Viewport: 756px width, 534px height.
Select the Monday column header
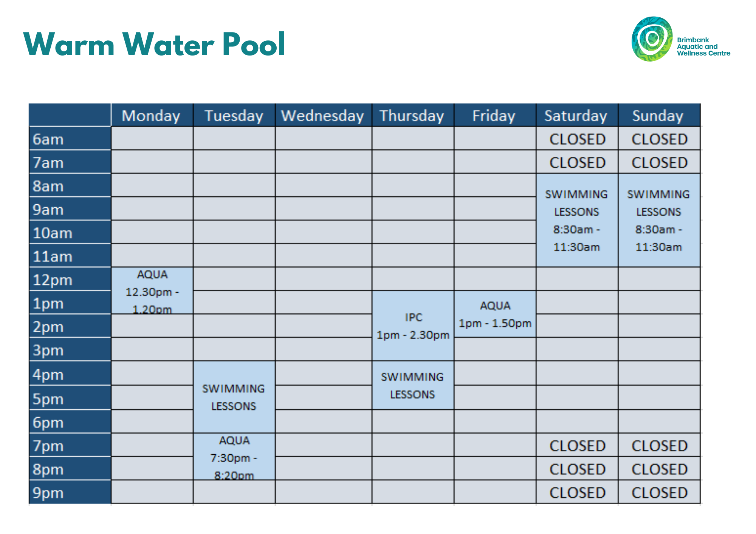(x=152, y=115)
